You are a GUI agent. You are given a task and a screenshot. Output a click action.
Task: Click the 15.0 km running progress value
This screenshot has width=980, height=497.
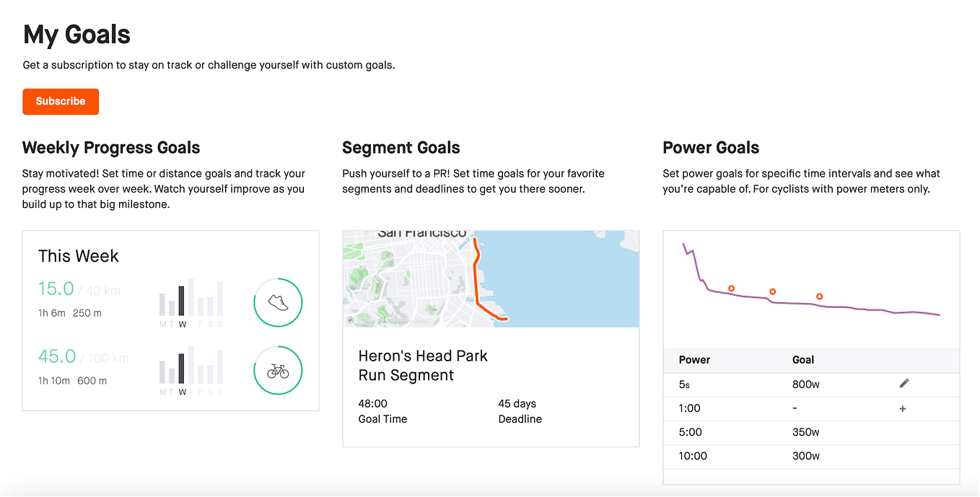56,289
